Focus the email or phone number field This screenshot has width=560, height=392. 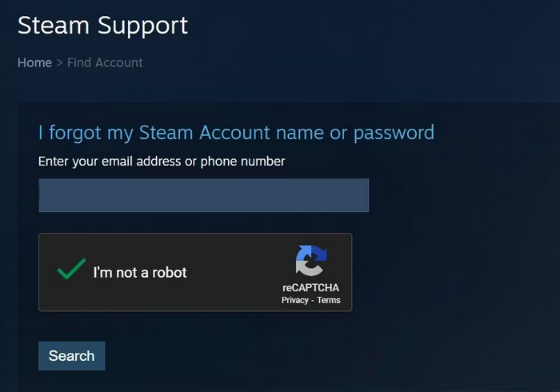click(203, 195)
